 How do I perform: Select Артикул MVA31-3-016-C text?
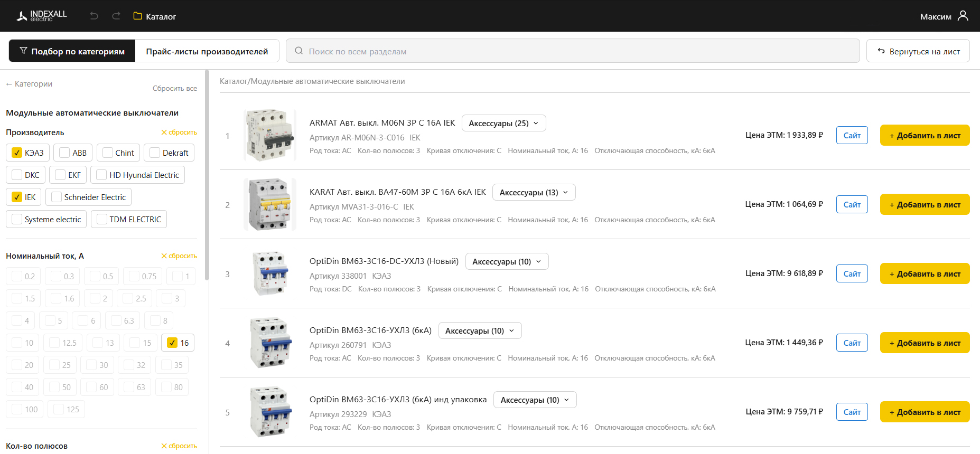[354, 207]
